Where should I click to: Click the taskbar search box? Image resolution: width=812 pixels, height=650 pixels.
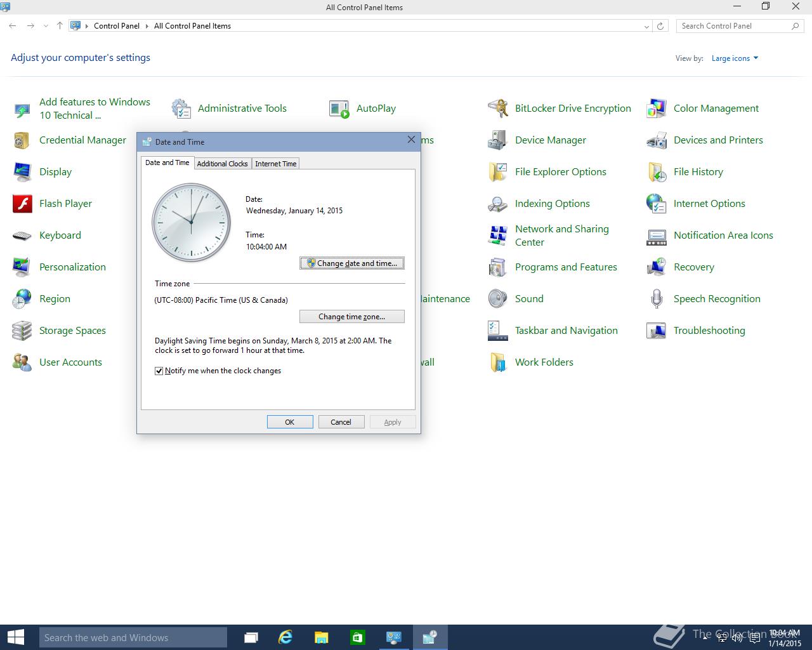pos(133,638)
